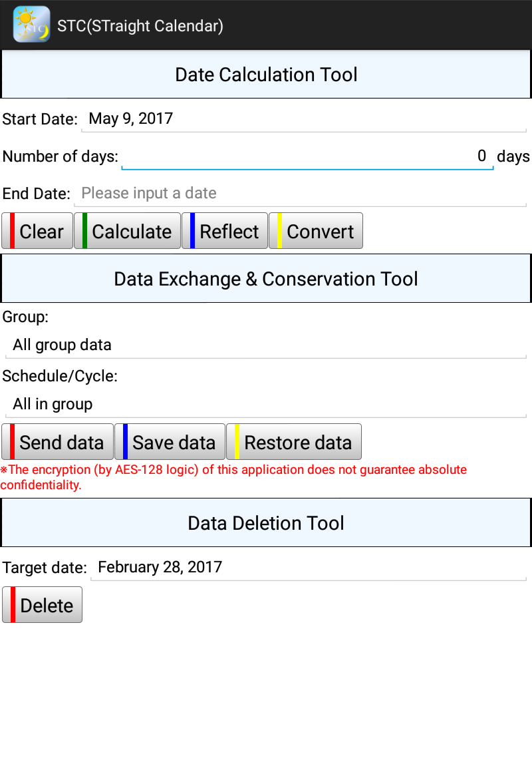Click the End Date input field
Image resolution: width=532 pixels, height=780 pixels.
click(x=303, y=194)
